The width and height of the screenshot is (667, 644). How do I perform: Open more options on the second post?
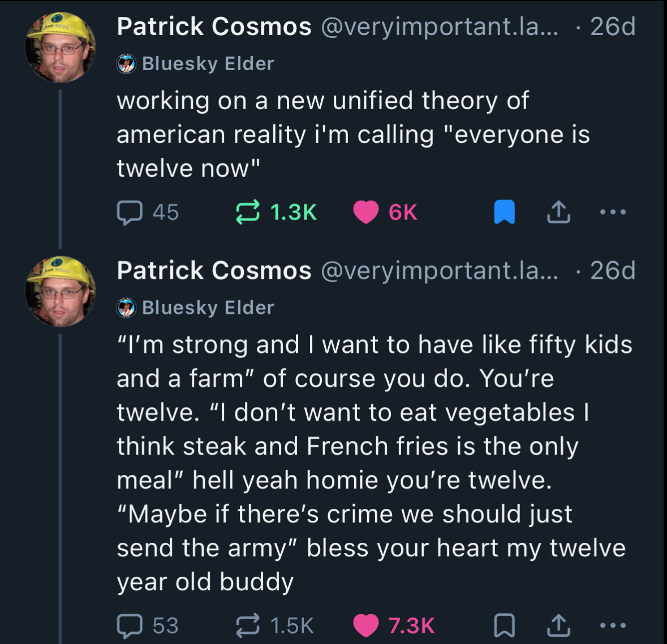(x=613, y=625)
